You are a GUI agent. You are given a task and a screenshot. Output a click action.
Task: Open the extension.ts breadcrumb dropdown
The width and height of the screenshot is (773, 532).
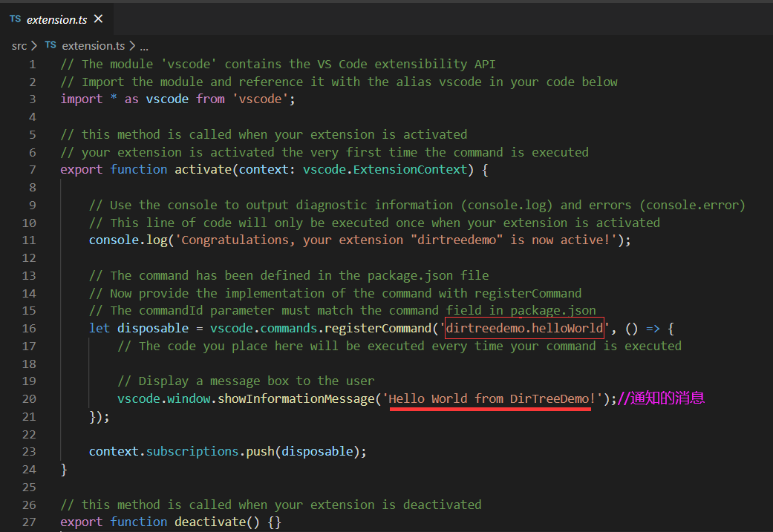click(x=92, y=45)
